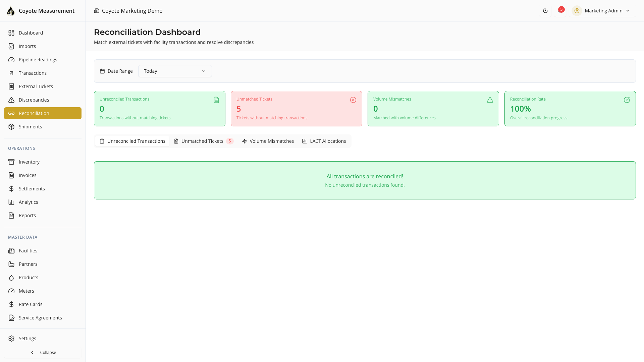The width and height of the screenshot is (644, 362).
Task: Switch to the Unmatched Tickets tab
Action: pyautogui.click(x=203, y=141)
